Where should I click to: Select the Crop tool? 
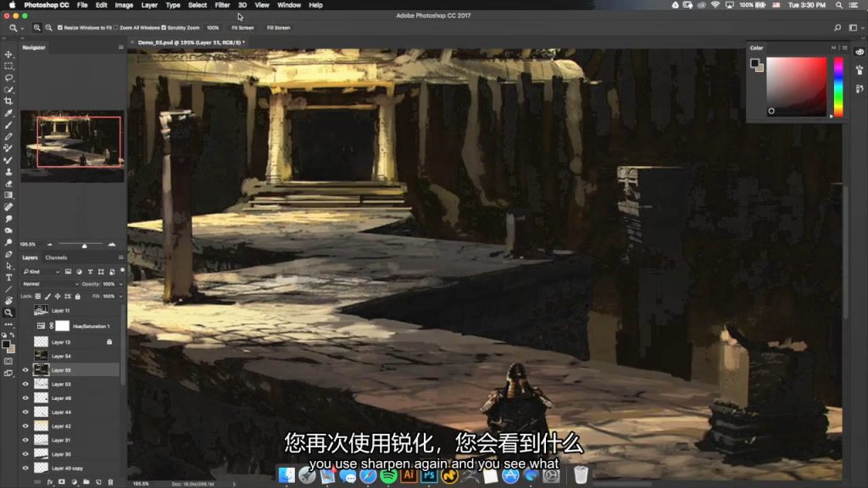[8, 102]
